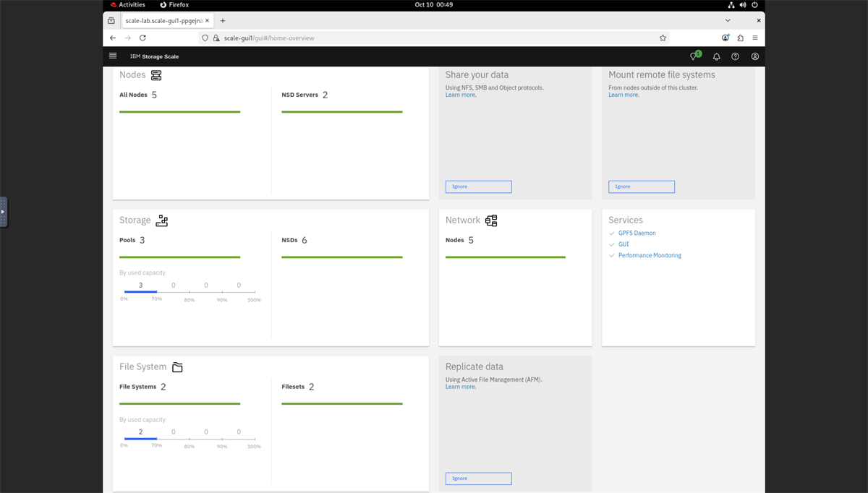
Task: Click the Pools 3 label
Action: tap(132, 240)
